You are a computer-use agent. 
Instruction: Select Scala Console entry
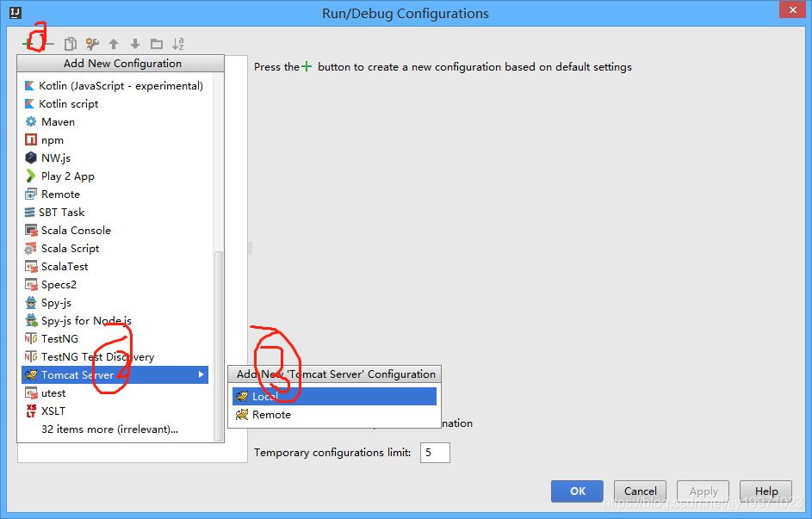pos(115,231)
